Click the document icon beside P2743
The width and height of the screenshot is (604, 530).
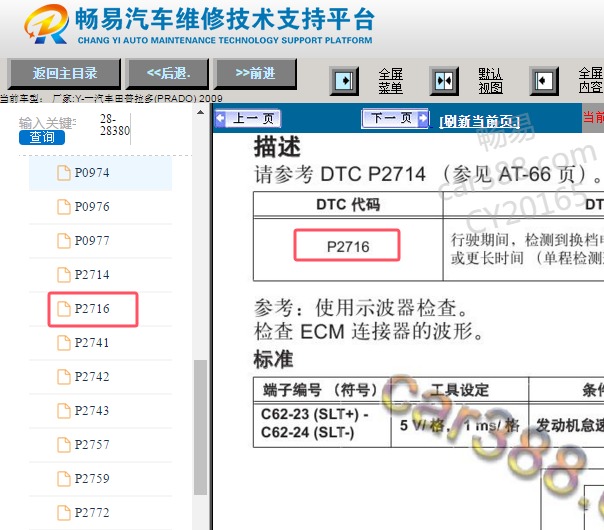64,410
